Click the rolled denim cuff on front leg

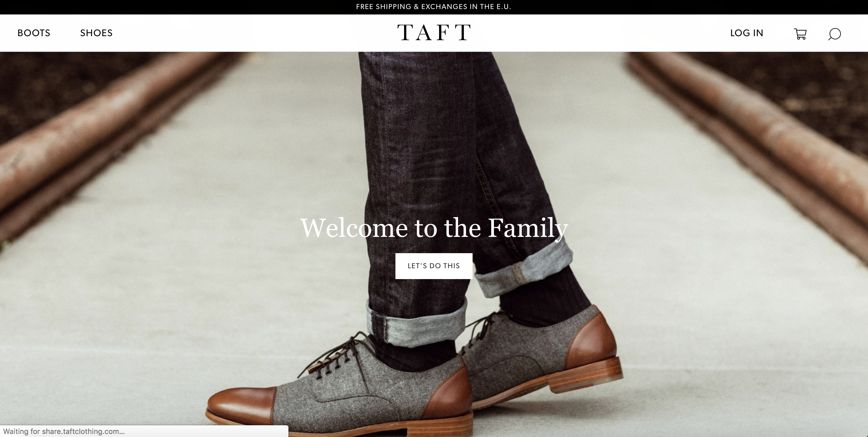(416, 323)
